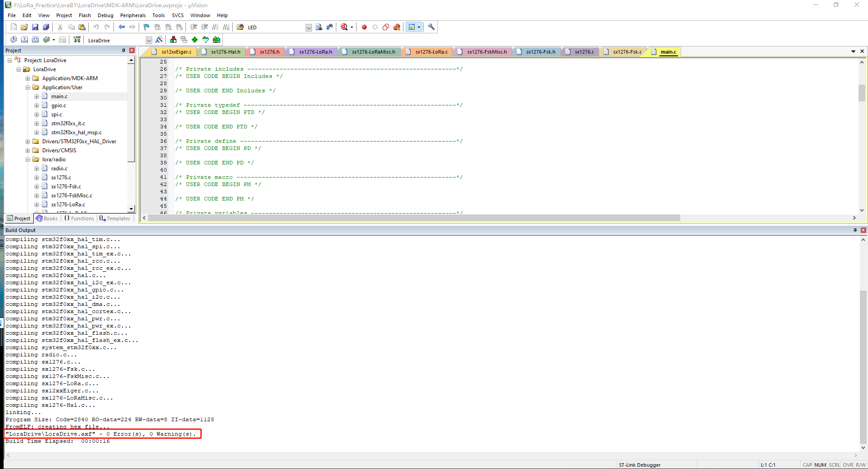Open the Pack Installer icon
Image resolution: width=868 pixels, height=469 pixels.
coord(217,40)
